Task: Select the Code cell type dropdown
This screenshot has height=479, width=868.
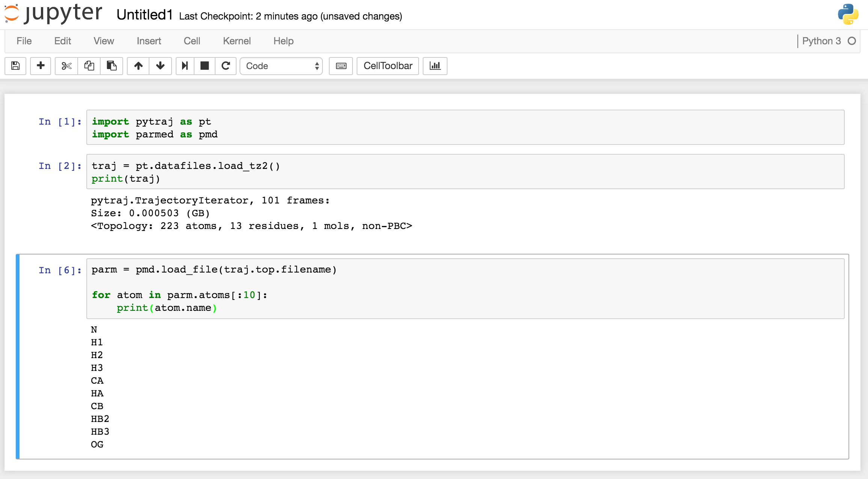Action: point(281,65)
